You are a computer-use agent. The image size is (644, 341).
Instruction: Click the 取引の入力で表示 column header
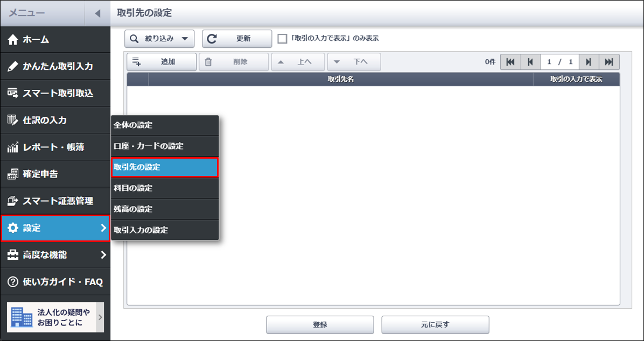pyautogui.click(x=576, y=79)
